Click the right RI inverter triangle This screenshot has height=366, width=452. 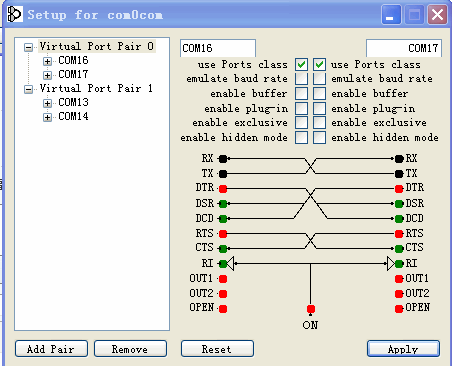[391, 264]
